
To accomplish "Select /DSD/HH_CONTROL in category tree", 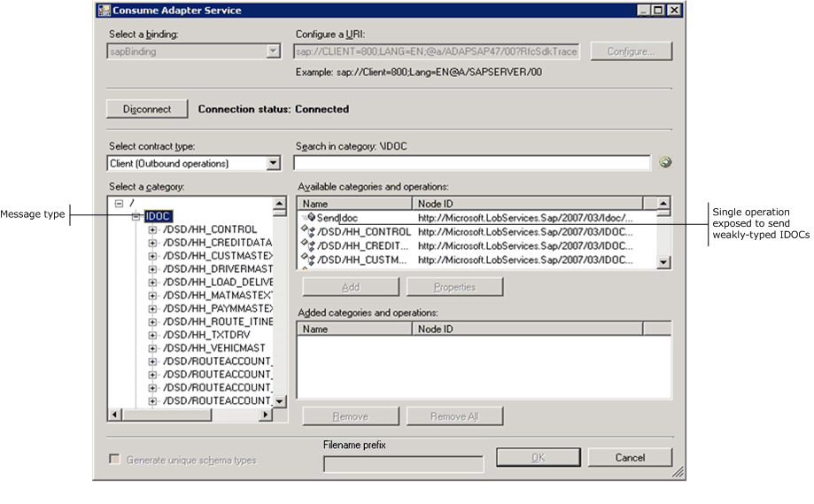I will 210,229.
